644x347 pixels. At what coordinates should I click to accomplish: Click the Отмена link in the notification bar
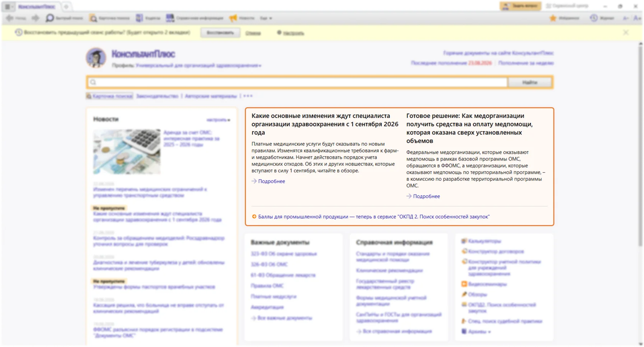(x=253, y=33)
